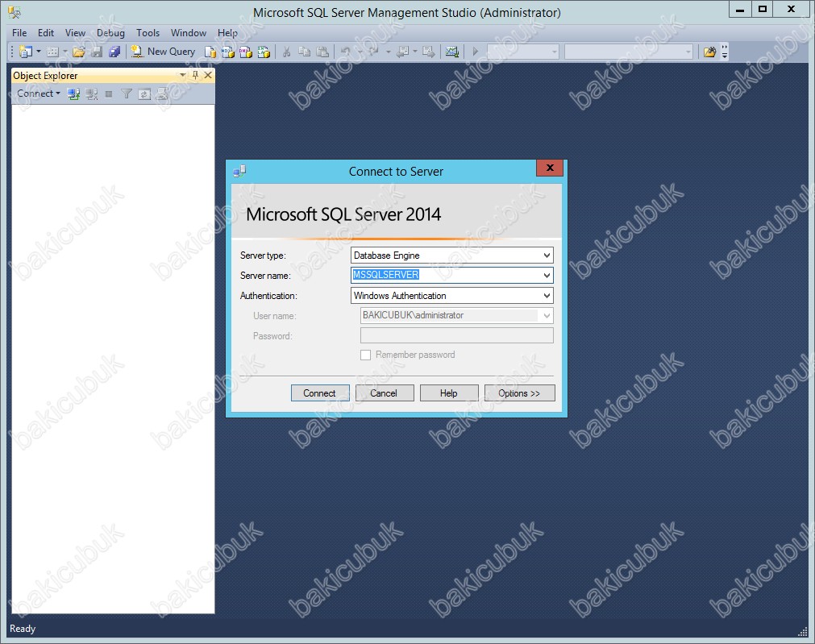Open the Add New Item dropdown arrow
This screenshot has width=815, height=644.
pos(65,52)
